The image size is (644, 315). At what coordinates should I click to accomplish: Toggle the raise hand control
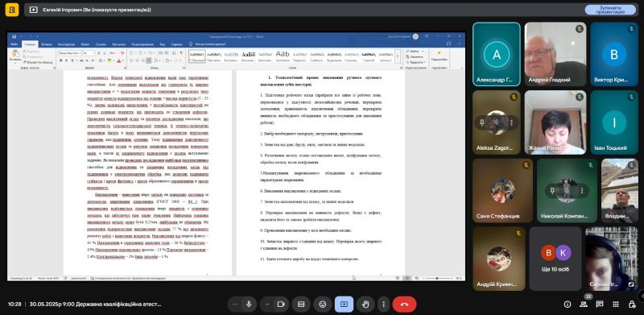click(365, 305)
